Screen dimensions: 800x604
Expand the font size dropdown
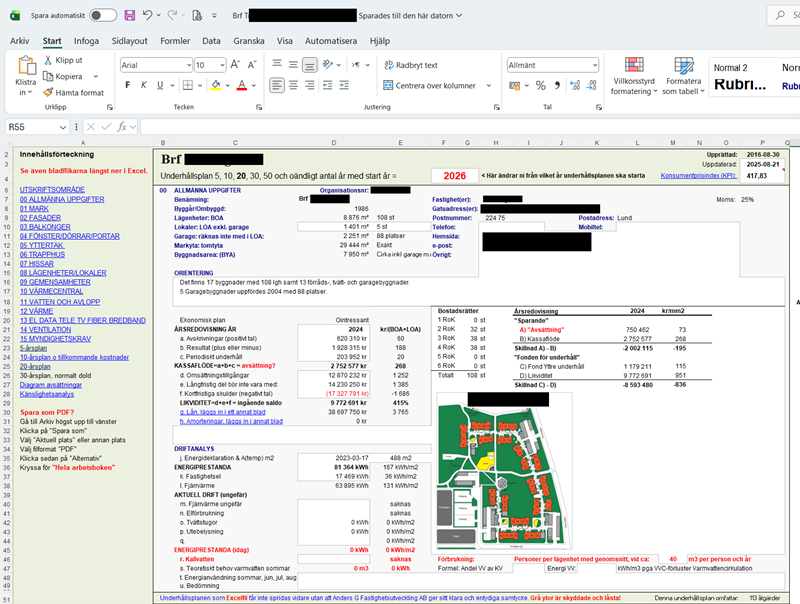[221, 65]
